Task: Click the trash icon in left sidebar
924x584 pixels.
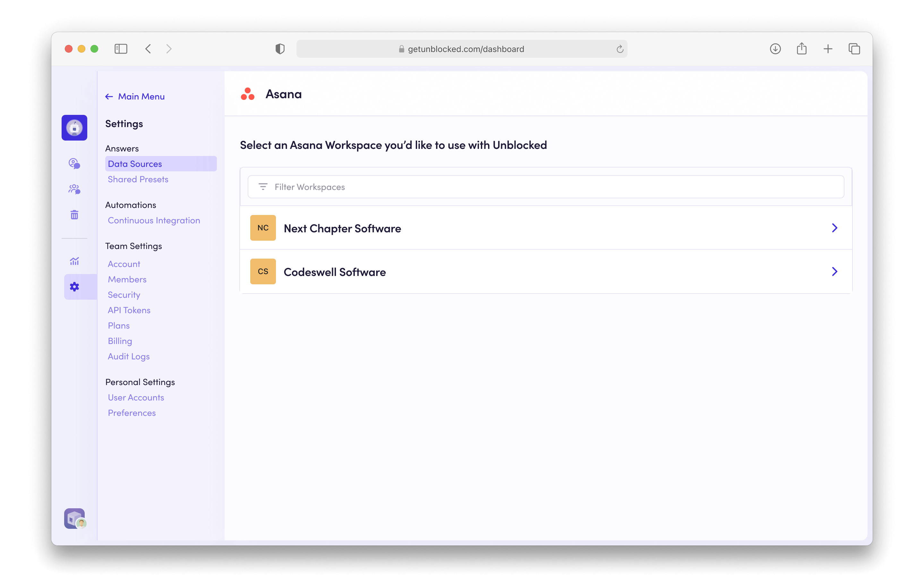Action: click(74, 215)
